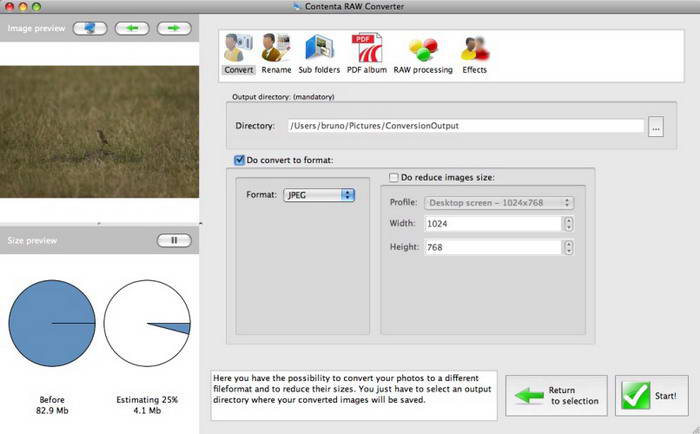
Task: Click the Start! button
Action: (652, 396)
